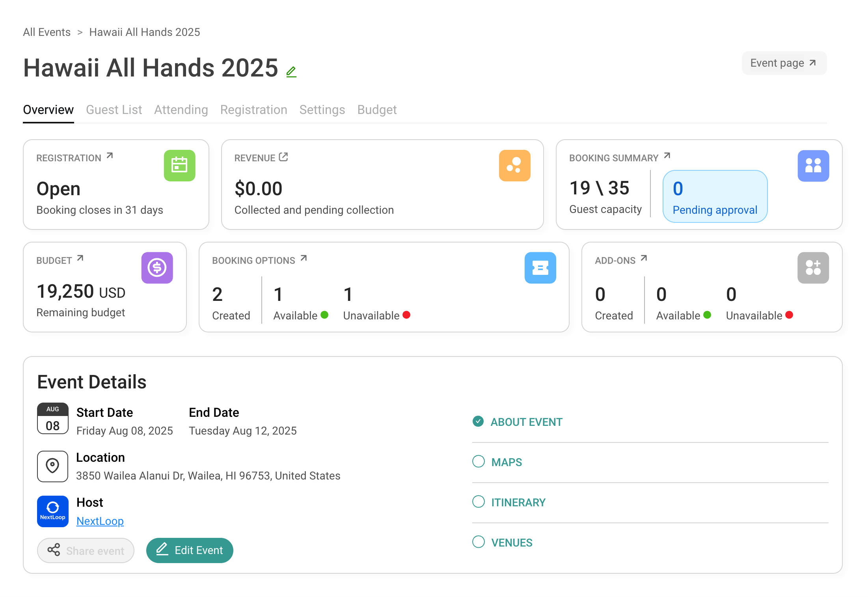Click the gray add-ons icon
868x597 pixels.
pyautogui.click(x=813, y=268)
